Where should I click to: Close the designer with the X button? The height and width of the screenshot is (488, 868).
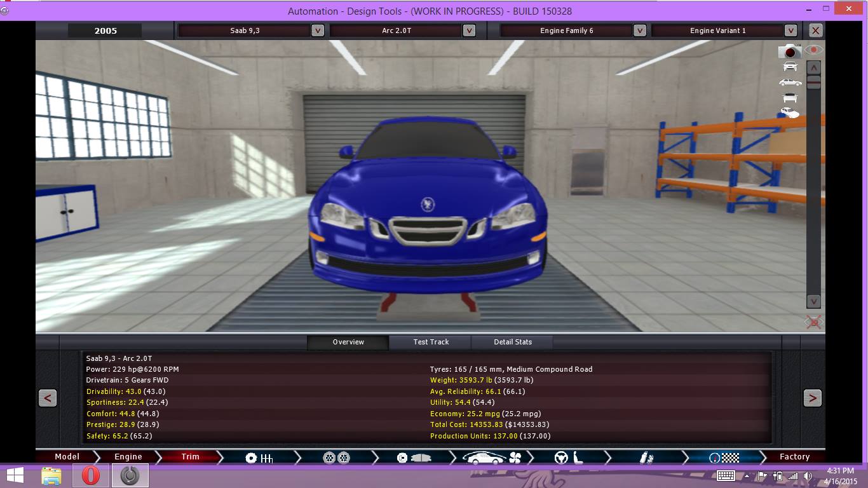pos(815,30)
